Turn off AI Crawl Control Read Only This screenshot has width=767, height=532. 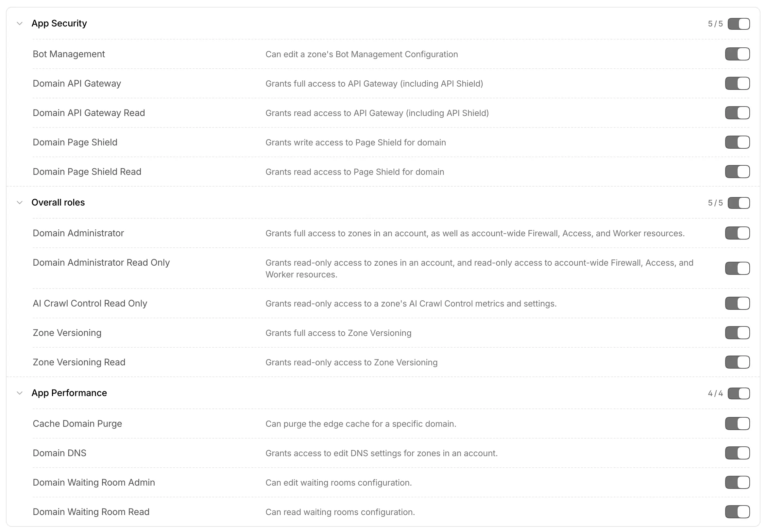pyautogui.click(x=737, y=303)
